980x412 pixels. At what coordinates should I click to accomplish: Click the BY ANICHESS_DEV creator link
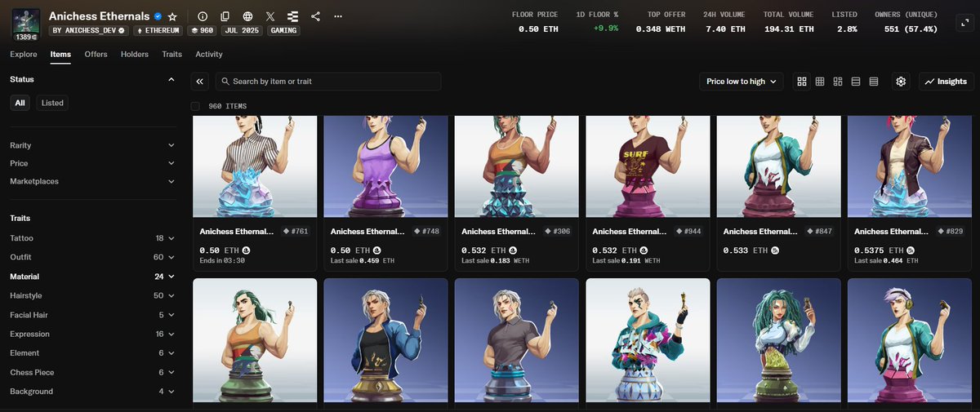click(89, 30)
